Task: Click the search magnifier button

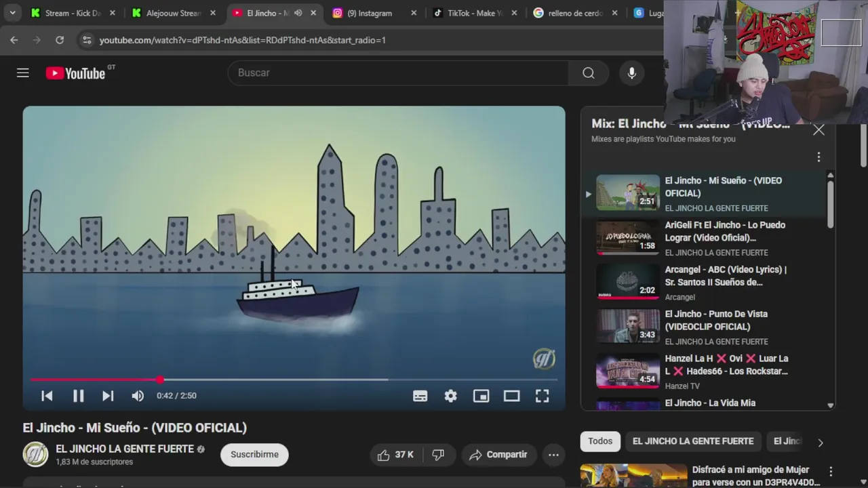Action: pos(589,73)
